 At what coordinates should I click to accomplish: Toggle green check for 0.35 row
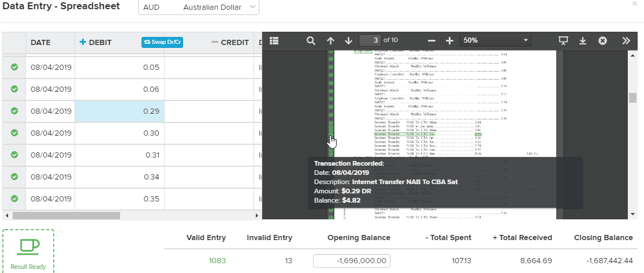tap(14, 199)
